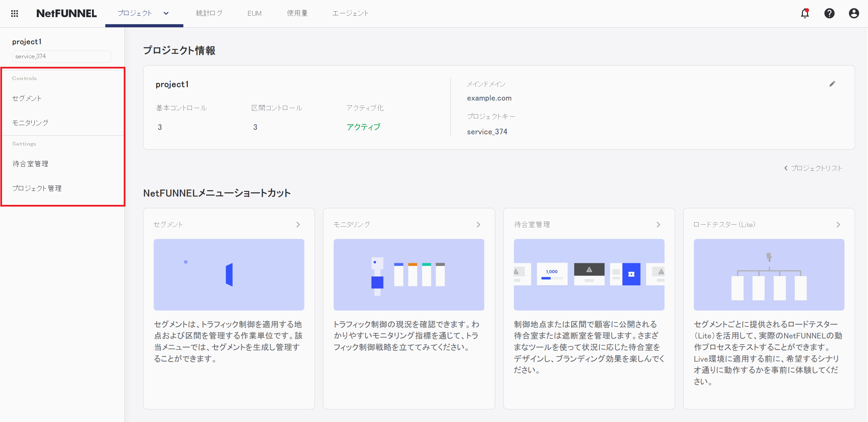Screen dimensions: 868x422
Task: Open the user account profile icon
Action: click(x=854, y=13)
